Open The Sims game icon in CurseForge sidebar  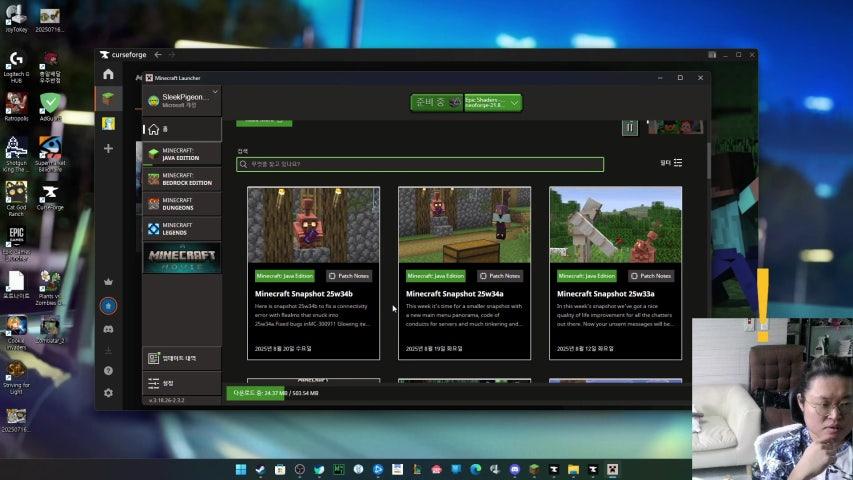[108, 124]
